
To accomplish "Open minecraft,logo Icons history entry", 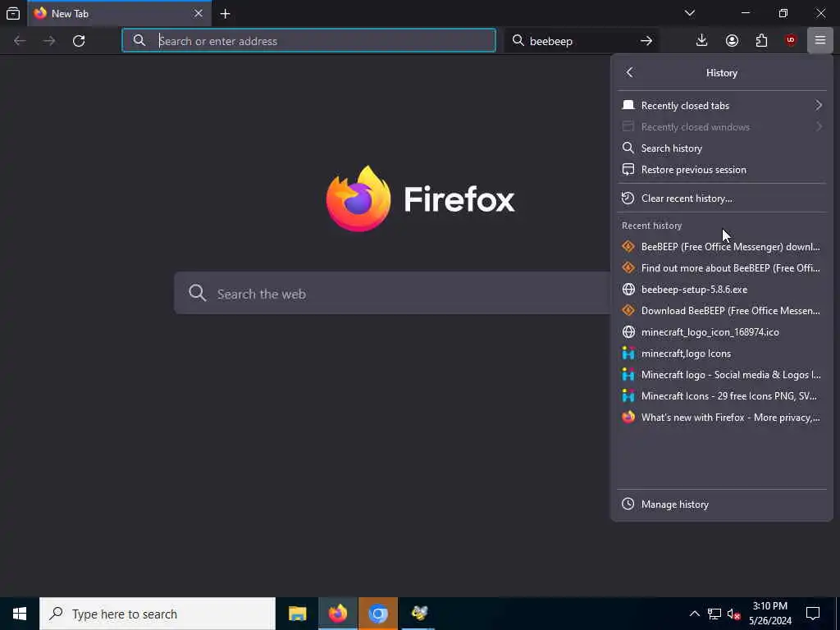I will tap(722, 354).
